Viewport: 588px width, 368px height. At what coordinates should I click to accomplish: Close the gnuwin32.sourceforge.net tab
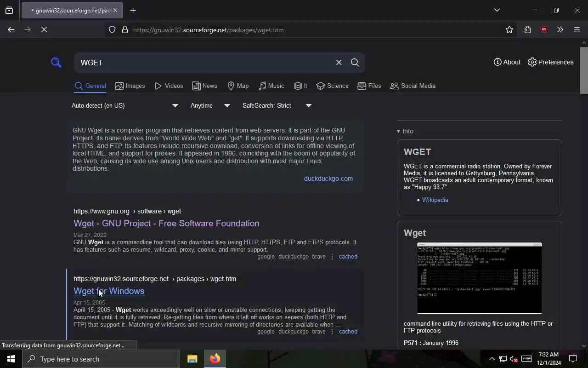115,10
